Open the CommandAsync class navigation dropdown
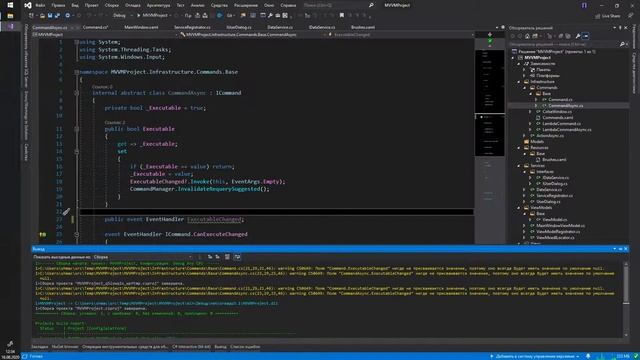This screenshot has width=640, height=360. tap(252, 35)
